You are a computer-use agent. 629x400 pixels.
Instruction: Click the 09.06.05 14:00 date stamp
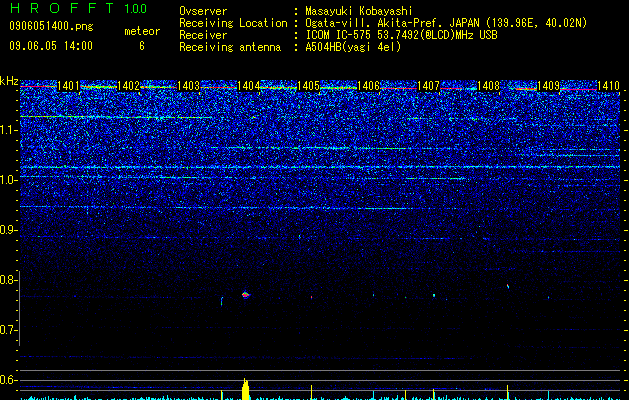click(x=51, y=46)
